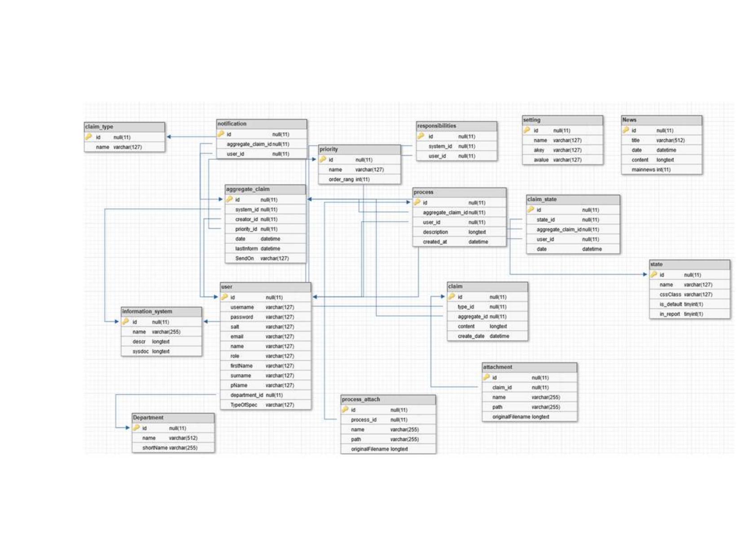
Task: Select the department_id row in user table
Action: click(x=266, y=395)
